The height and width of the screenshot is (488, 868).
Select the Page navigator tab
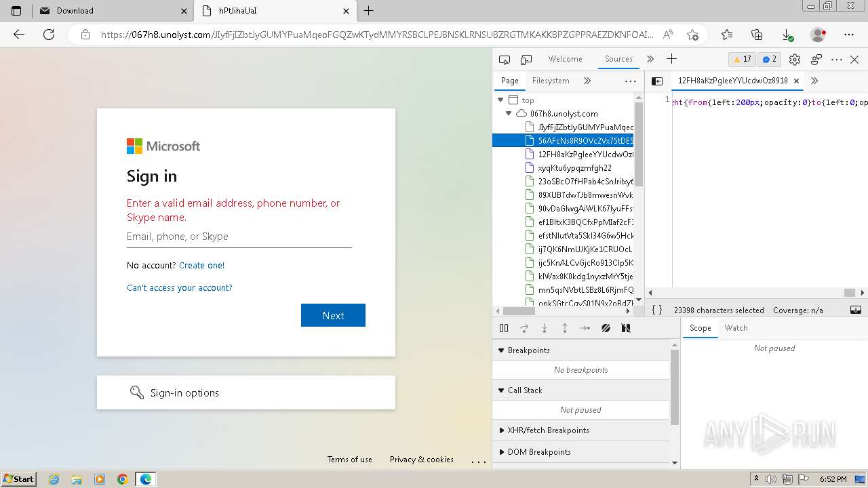click(x=509, y=81)
